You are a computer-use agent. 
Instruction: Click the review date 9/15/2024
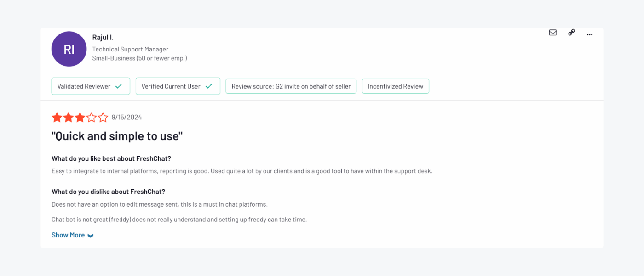[x=127, y=118]
